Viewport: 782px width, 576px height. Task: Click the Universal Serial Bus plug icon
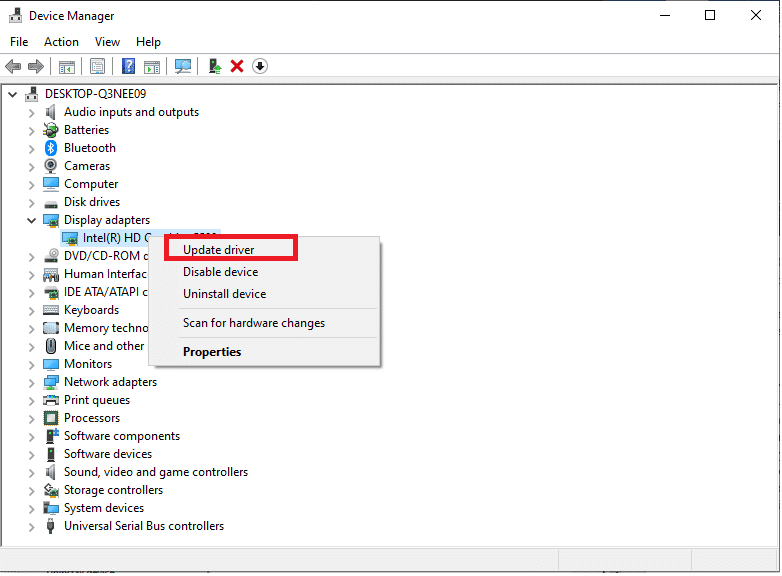(51, 526)
